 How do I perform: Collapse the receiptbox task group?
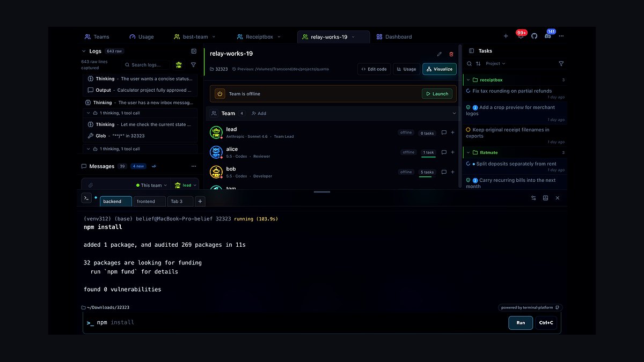coord(467,80)
